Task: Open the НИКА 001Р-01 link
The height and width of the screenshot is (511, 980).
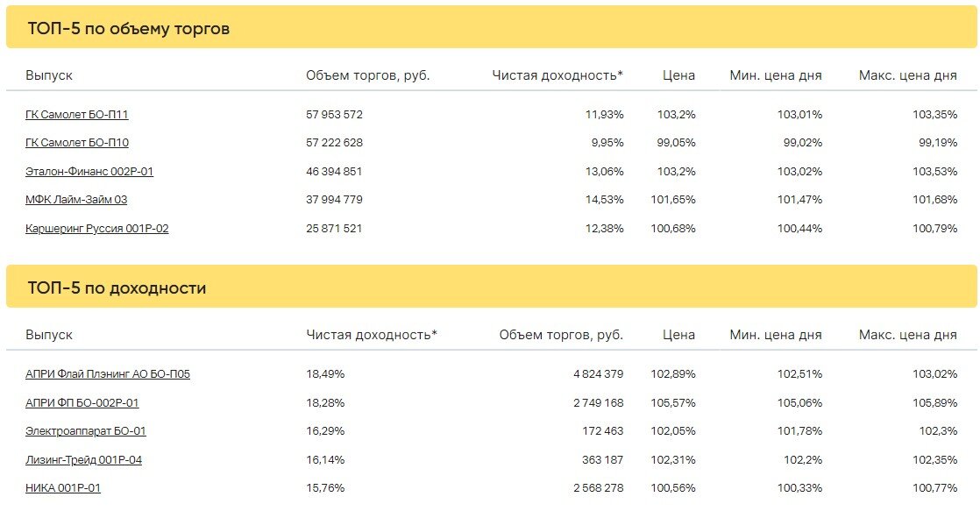Action: pyautogui.click(x=62, y=487)
